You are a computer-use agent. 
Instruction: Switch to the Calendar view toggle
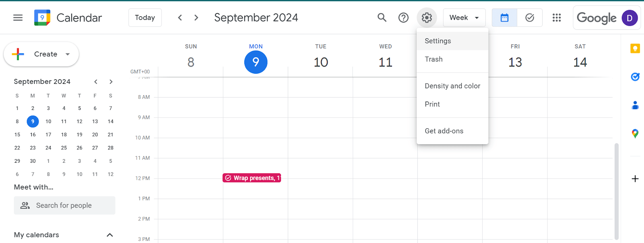point(504,18)
